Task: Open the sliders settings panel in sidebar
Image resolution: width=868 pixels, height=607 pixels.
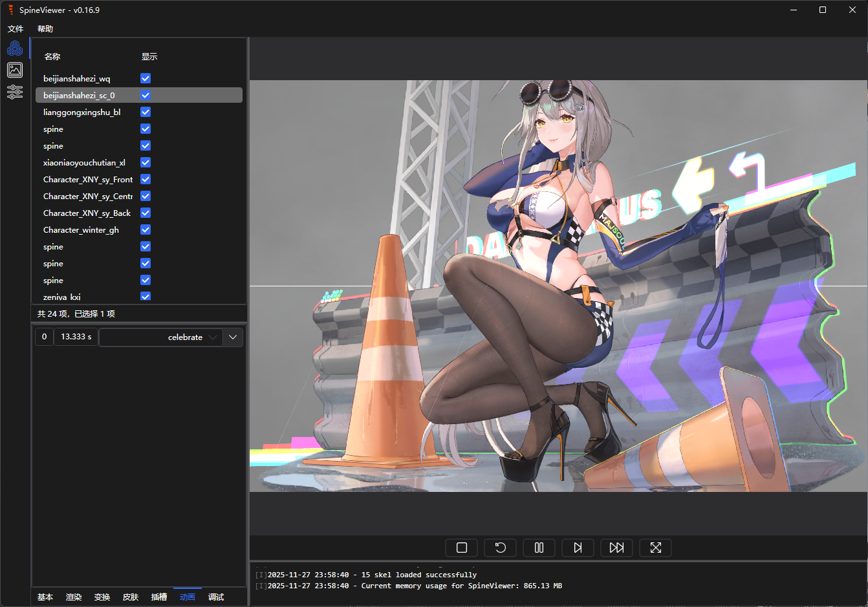Action: [15, 92]
